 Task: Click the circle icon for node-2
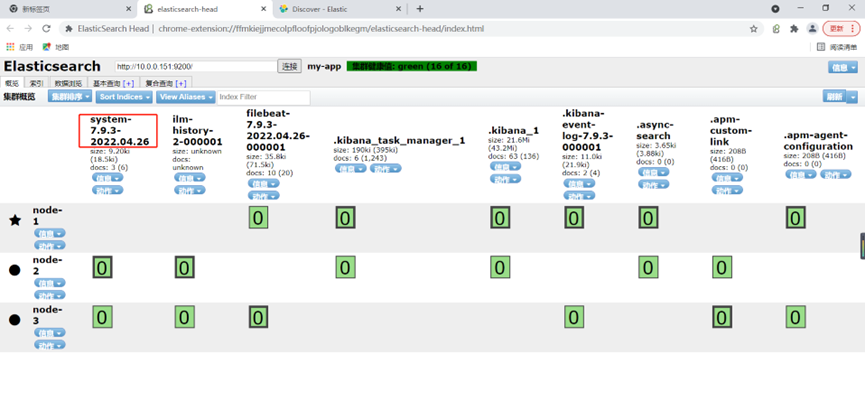[15, 270]
